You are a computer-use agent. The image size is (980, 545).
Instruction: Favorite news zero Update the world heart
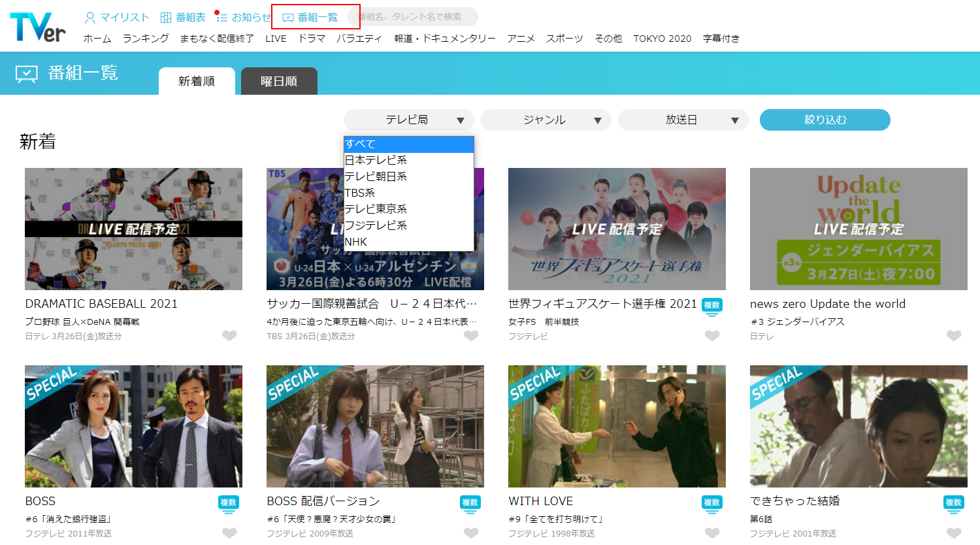point(954,336)
